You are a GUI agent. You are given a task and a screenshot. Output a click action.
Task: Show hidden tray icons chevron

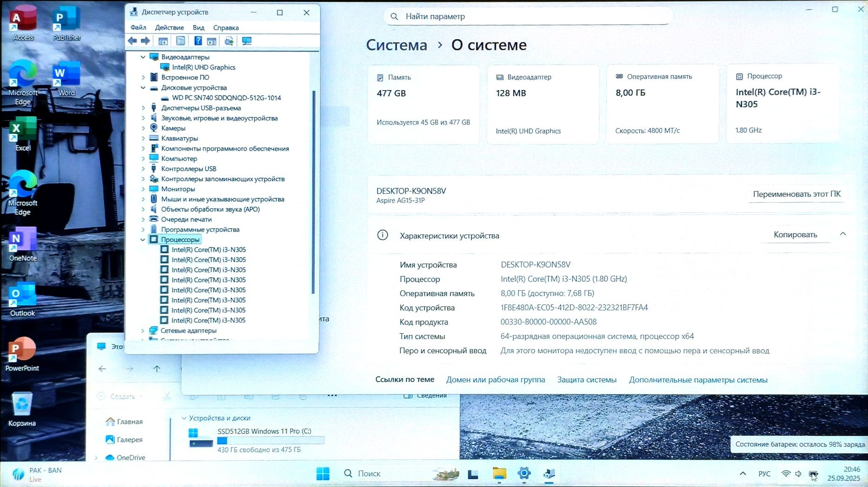743,474
